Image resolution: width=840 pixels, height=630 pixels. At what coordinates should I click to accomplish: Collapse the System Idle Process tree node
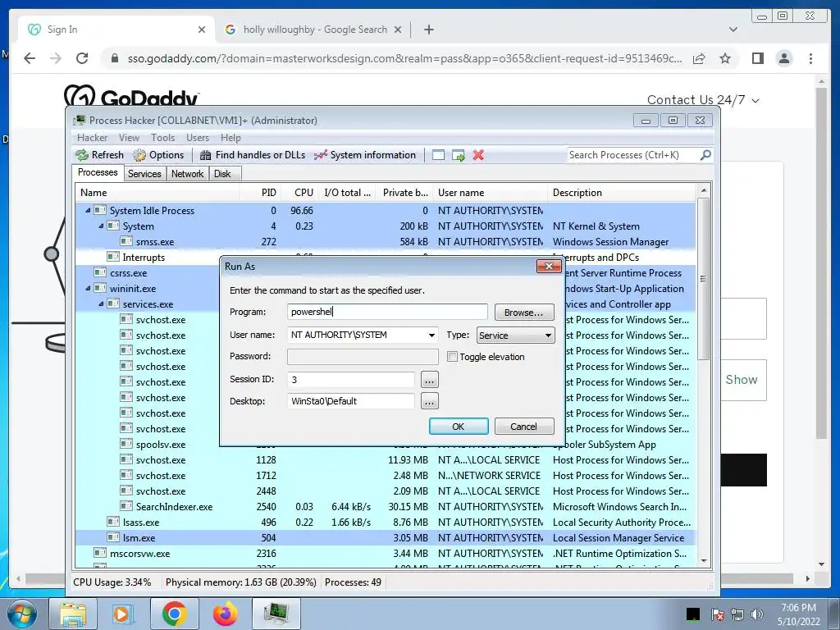(88, 211)
